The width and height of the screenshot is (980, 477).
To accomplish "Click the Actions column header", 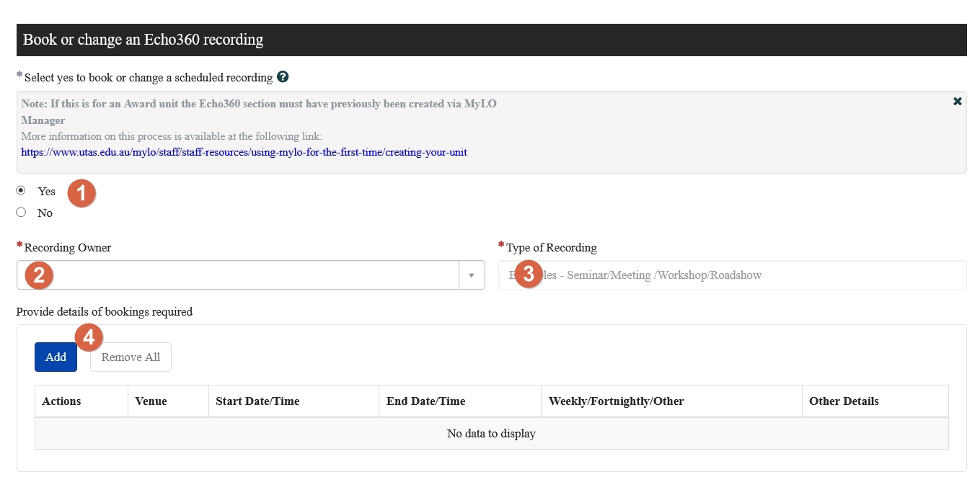I will coord(81,401).
